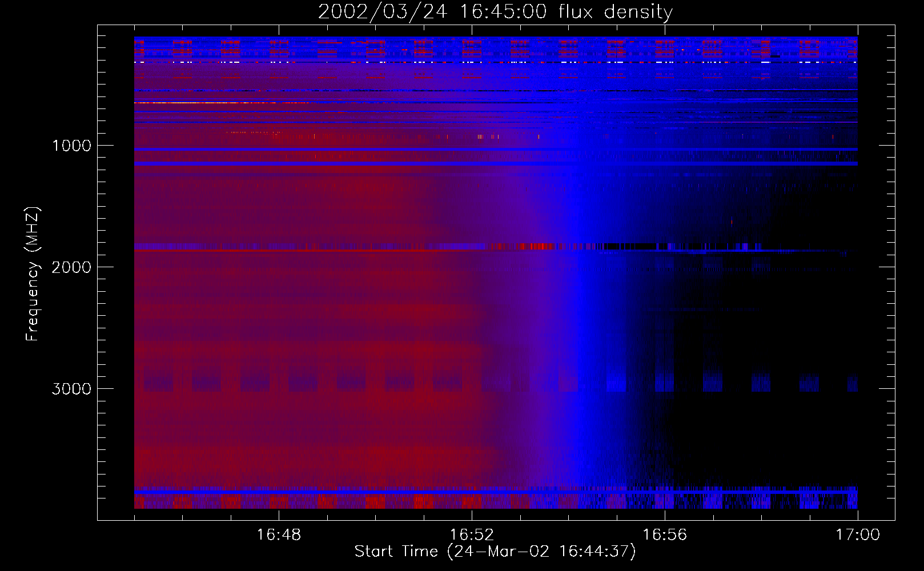924x571 pixels.
Task: Click the 'Frequency (MHZ)' axis label
Action: (33, 274)
